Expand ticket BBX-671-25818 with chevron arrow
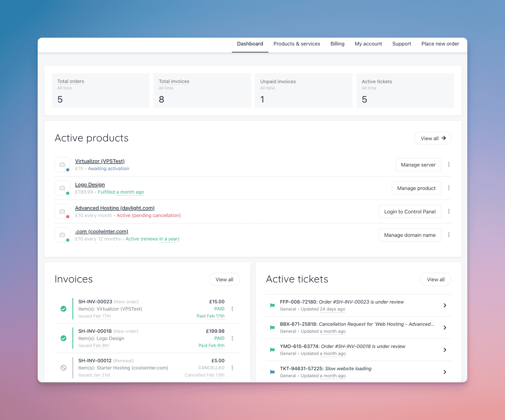Image resolution: width=505 pixels, height=420 pixels. click(x=445, y=328)
